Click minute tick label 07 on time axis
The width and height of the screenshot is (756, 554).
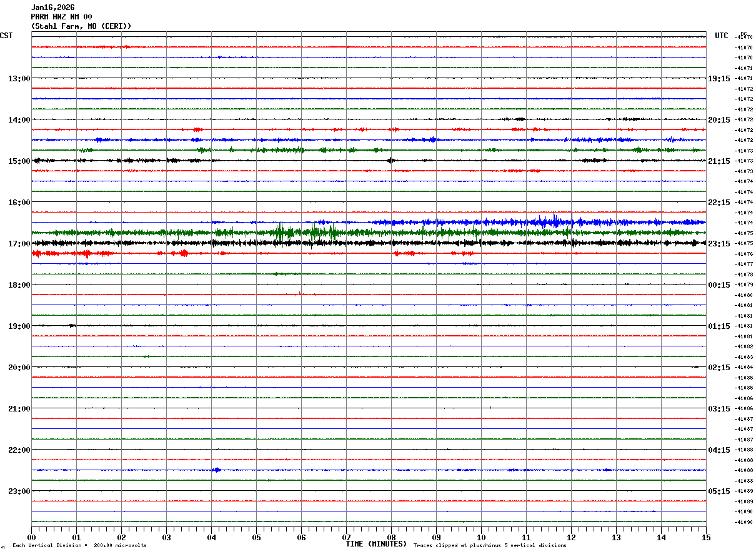[x=346, y=538]
